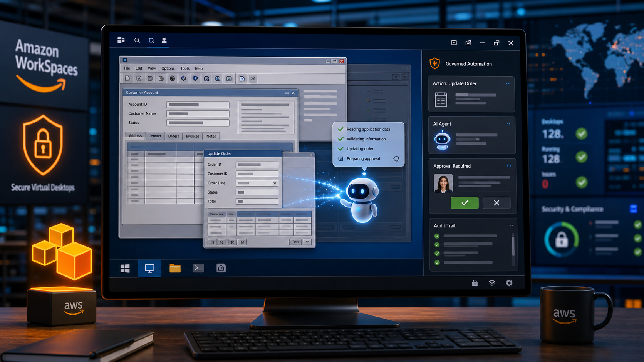The width and height of the screenshot is (644, 362).
Task: Click the page icon with a blue dot
Action: pyautogui.click(x=242, y=78)
